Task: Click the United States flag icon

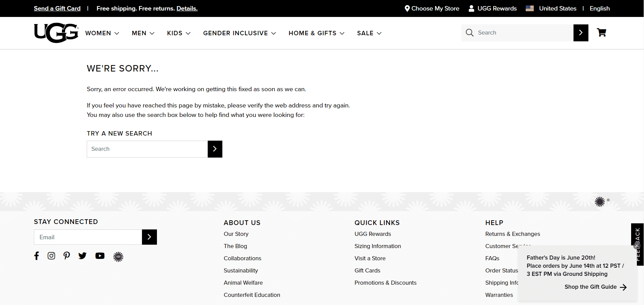Action: pos(530,8)
